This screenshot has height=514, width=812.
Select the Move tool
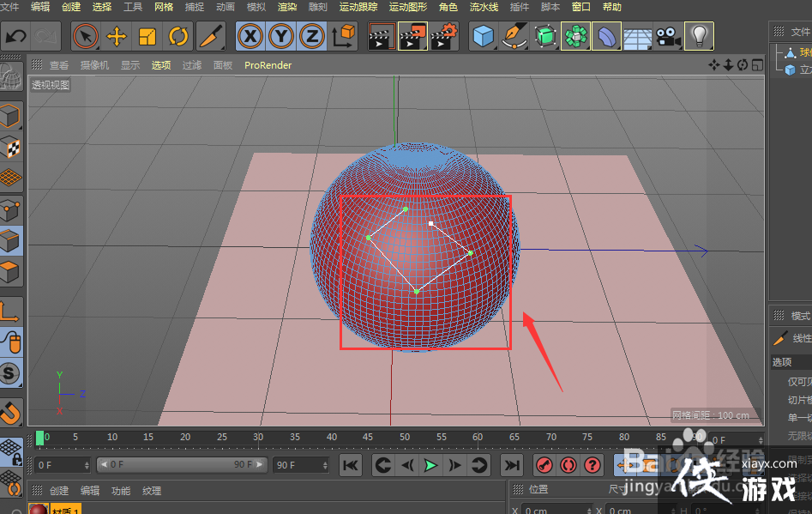coord(117,36)
